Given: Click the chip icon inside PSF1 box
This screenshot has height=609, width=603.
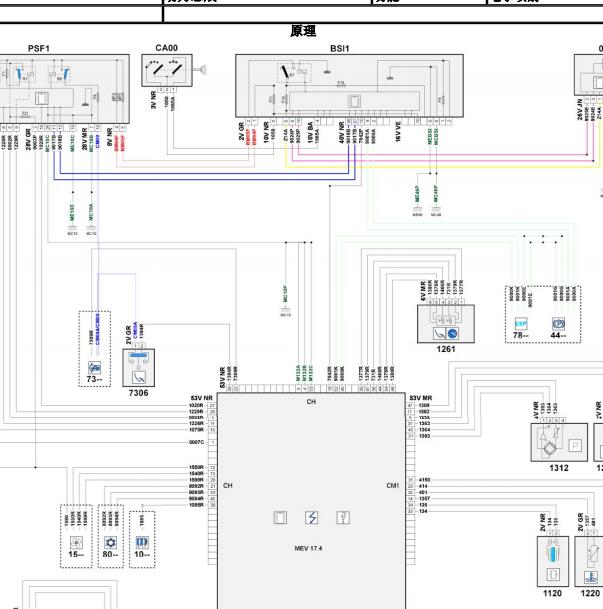Looking at the screenshot, I should pos(42,98).
